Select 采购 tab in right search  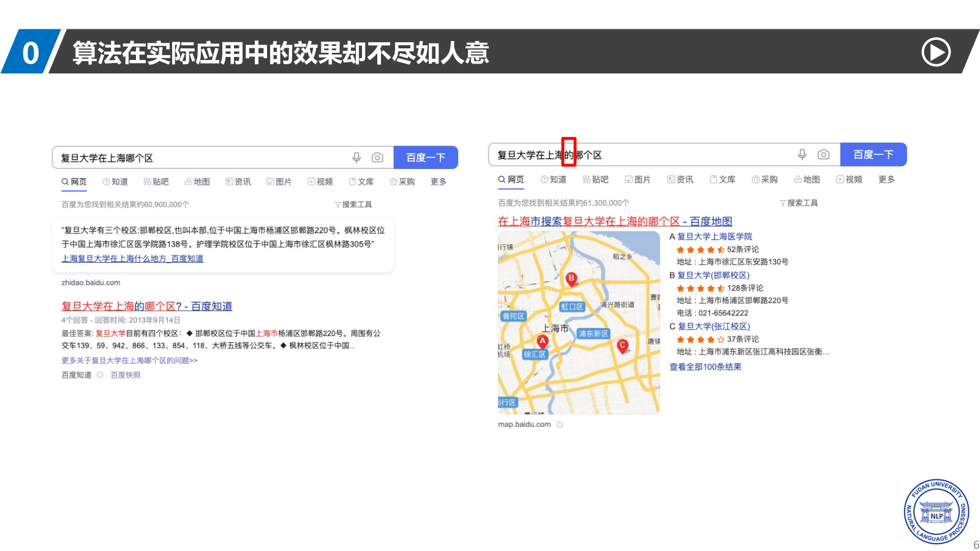(765, 179)
